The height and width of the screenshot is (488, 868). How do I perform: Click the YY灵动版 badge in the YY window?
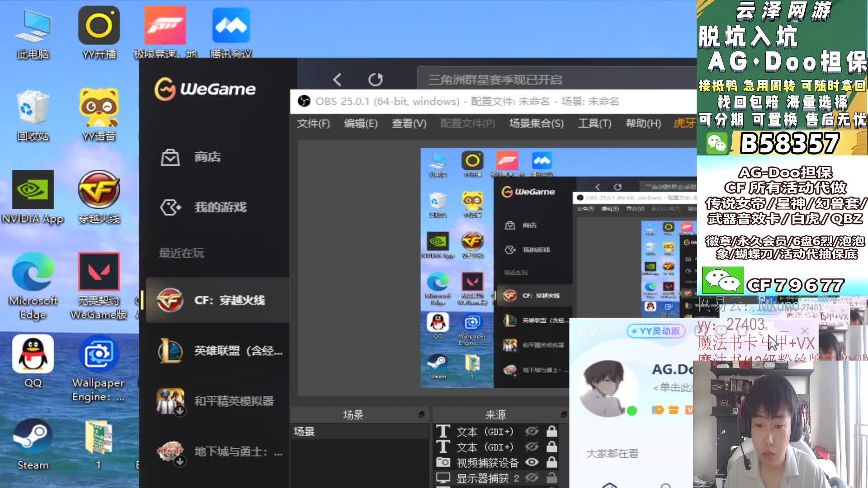coord(656,331)
